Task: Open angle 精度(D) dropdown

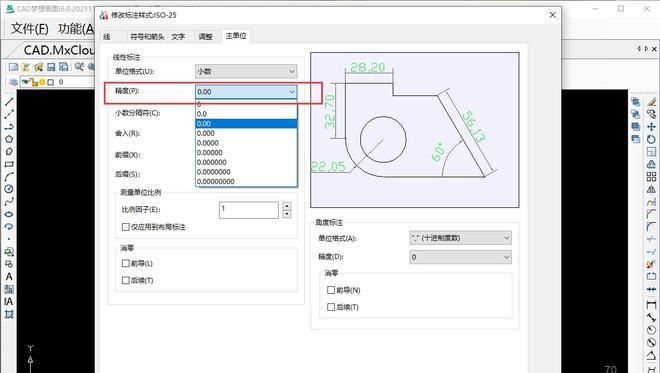Action: pos(460,257)
